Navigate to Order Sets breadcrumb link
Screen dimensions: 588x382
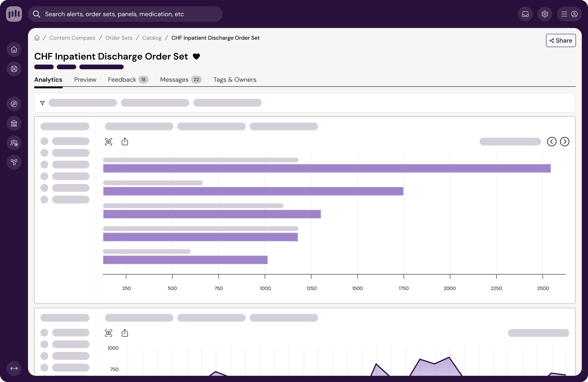pos(119,38)
